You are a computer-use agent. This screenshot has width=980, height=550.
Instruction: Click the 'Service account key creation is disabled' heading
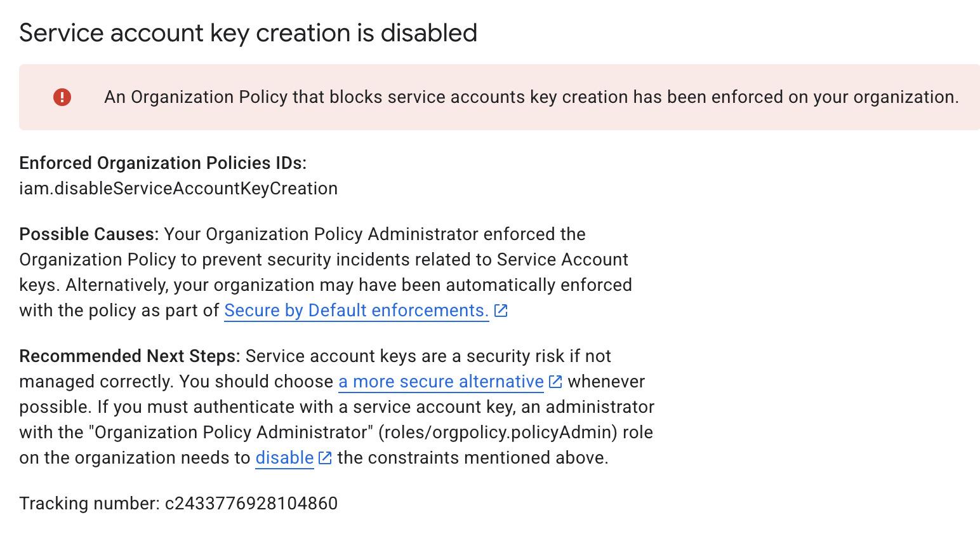coord(248,33)
